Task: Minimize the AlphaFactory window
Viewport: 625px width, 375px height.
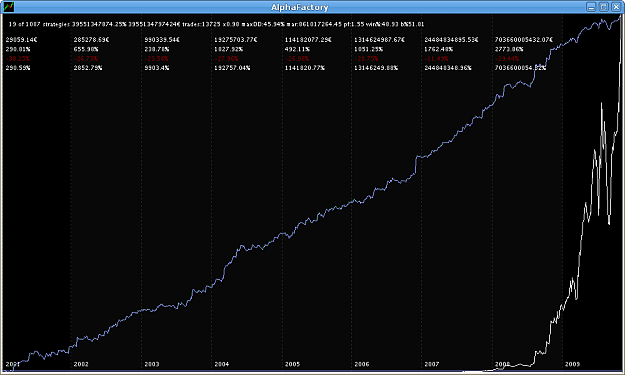Action: click(x=591, y=7)
